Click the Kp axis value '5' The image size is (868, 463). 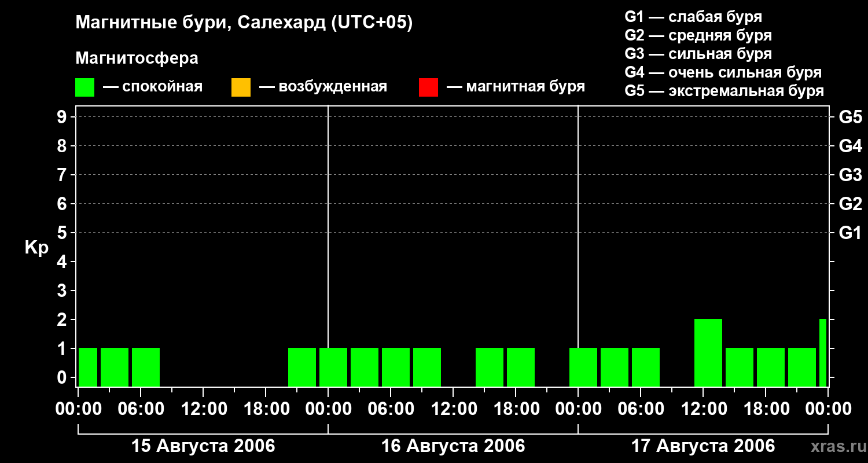(x=63, y=233)
